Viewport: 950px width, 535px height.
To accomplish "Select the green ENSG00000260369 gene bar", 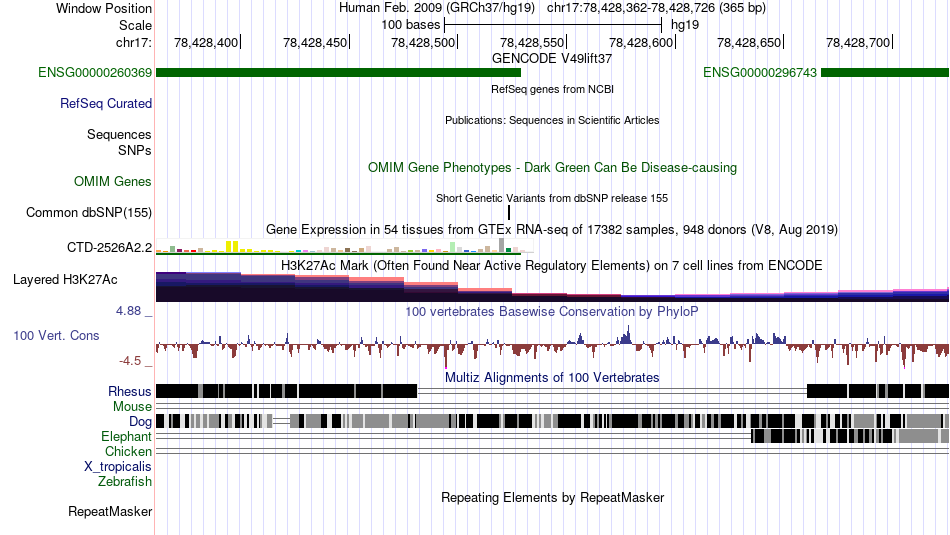I will tap(338, 73).
